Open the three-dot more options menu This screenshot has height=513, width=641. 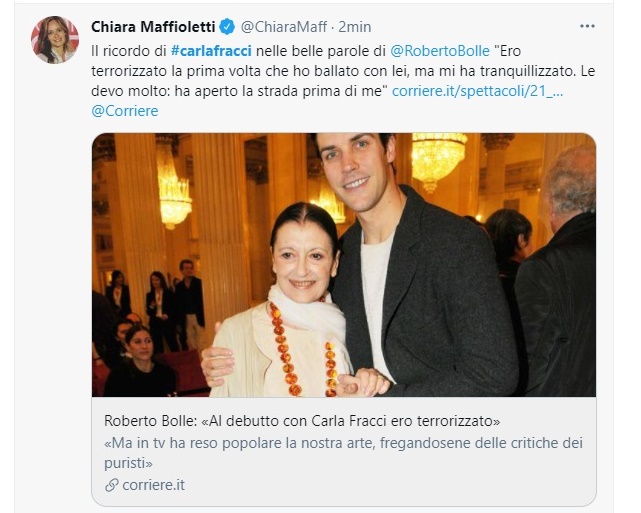(587, 26)
